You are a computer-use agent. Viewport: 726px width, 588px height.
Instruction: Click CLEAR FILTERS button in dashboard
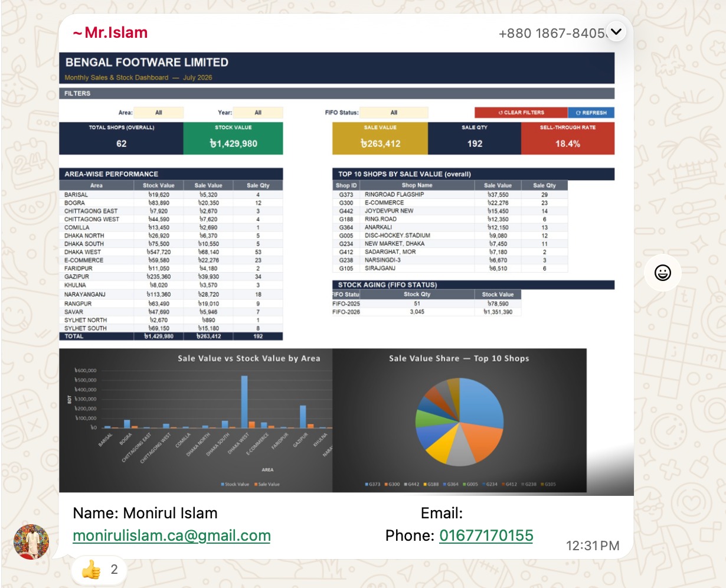pyautogui.click(x=521, y=112)
